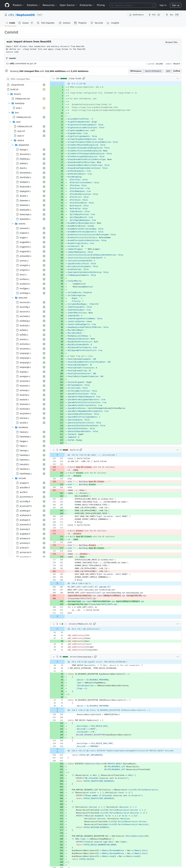Expand hidden lines before build.sh line 204
Image resolution: width=186 pixels, height=868 pixels.
point(57,583)
